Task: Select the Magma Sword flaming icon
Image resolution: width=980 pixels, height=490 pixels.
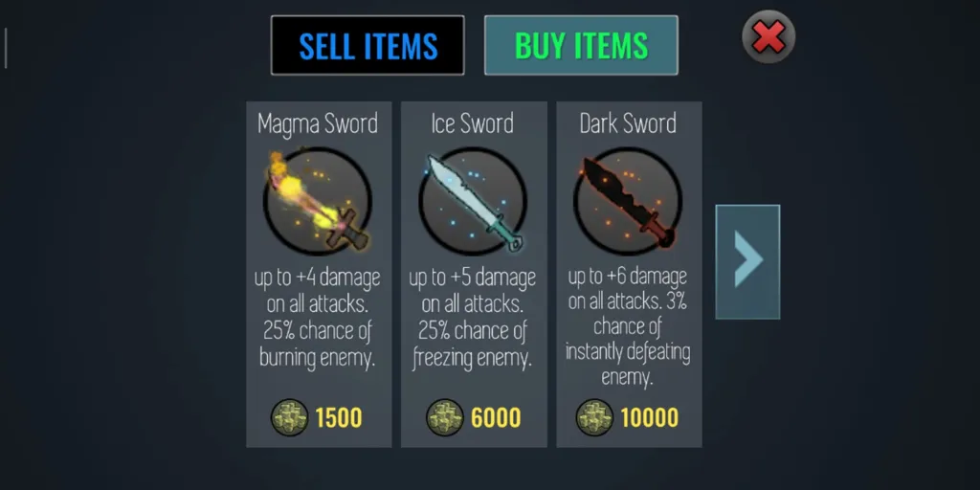Action: pyautogui.click(x=318, y=201)
